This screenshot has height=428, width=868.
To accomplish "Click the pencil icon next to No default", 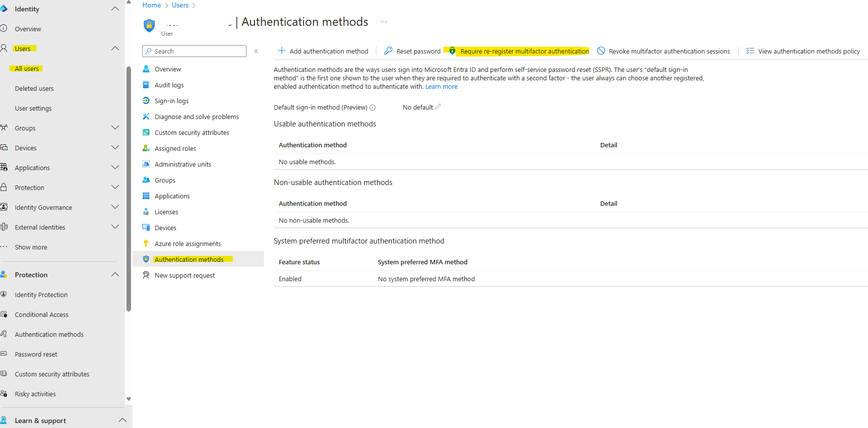I will (x=438, y=107).
